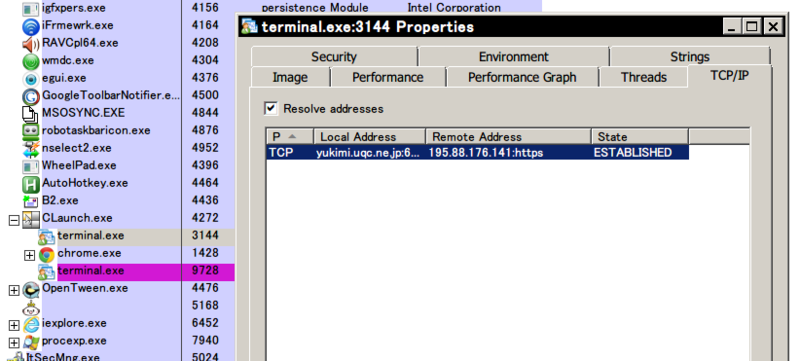Screen dimensions: 800x361
Task: Sort by the Remote Address column header
Action: pyautogui.click(x=508, y=137)
